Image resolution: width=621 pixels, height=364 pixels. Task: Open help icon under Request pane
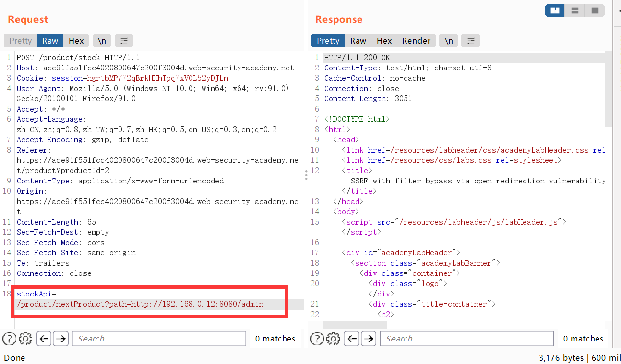[x=9, y=338]
